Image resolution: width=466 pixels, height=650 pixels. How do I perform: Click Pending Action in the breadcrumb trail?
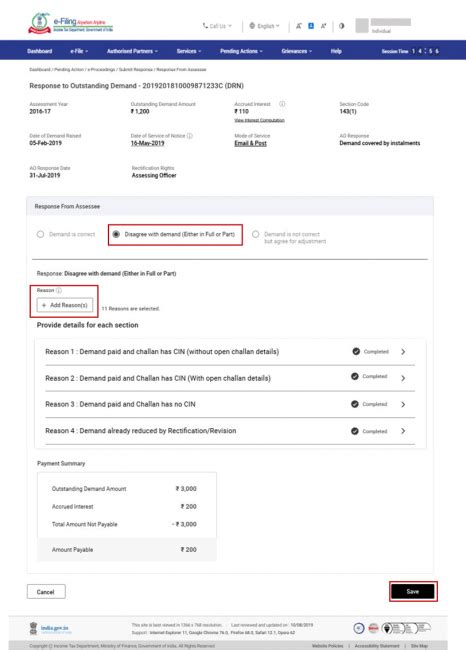69,70
